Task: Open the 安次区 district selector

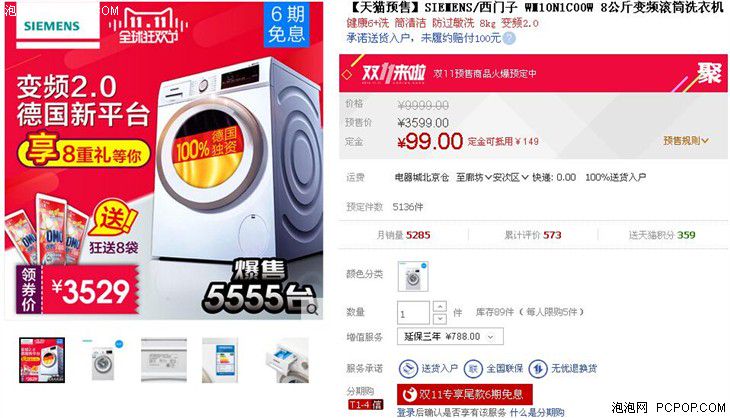Action: (x=510, y=177)
